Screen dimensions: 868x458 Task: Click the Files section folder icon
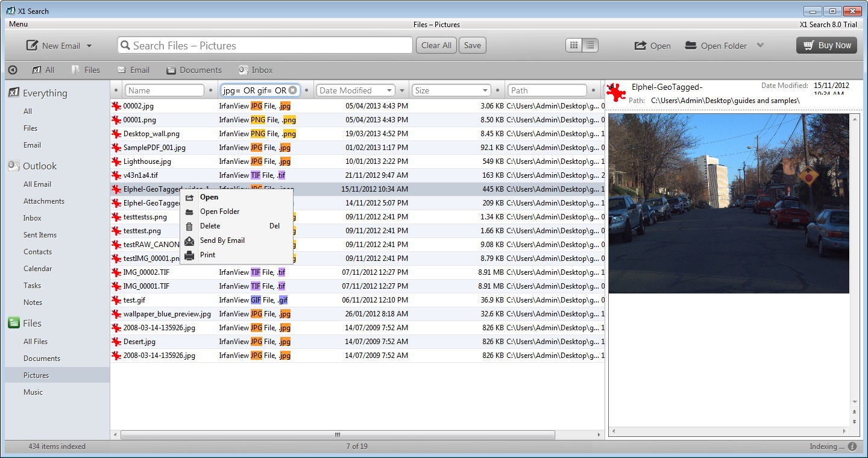[14, 323]
